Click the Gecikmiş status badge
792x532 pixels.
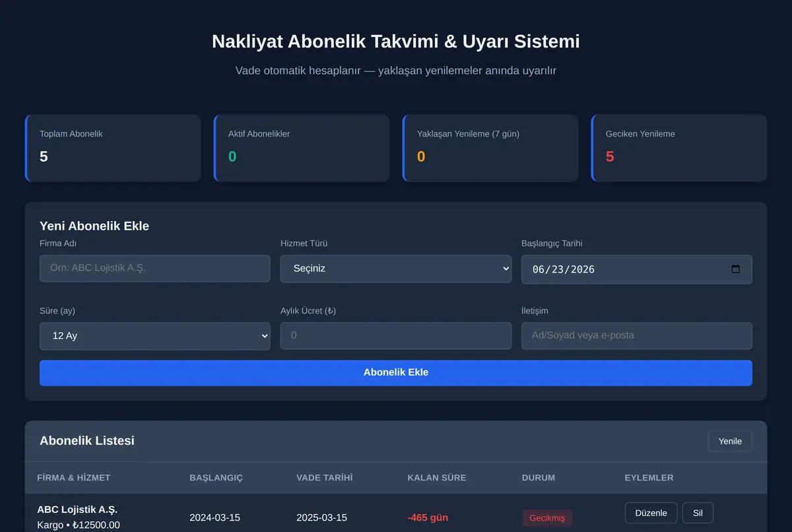pos(547,518)
